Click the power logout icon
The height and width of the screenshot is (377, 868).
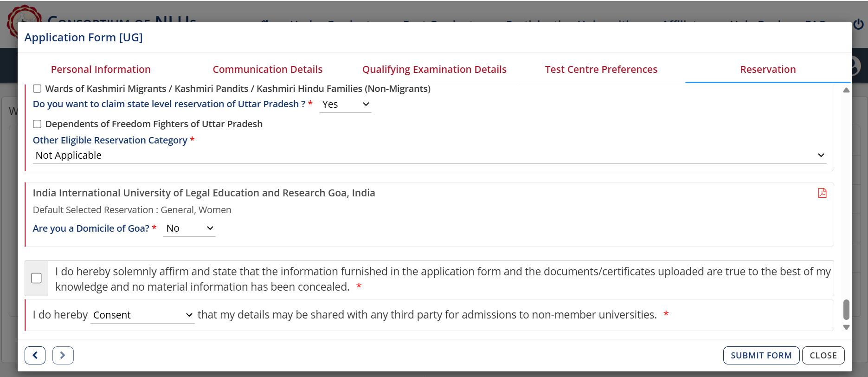[859, 24]
